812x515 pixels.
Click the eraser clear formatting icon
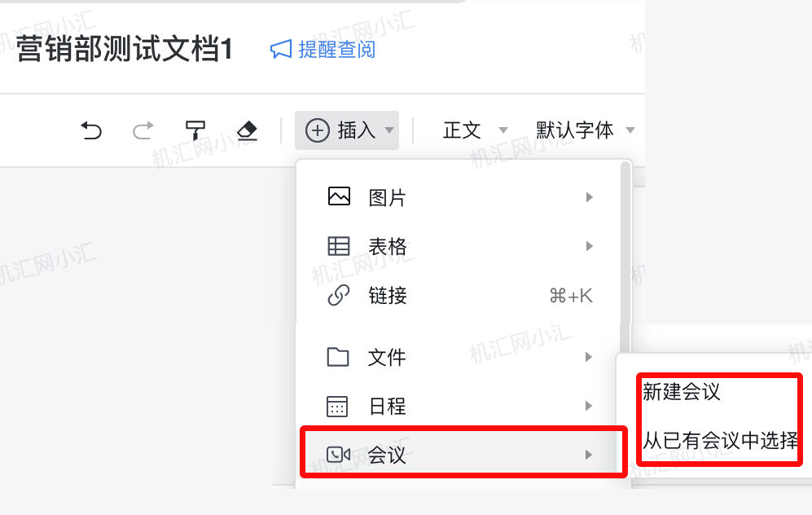(x=247, y=130)
